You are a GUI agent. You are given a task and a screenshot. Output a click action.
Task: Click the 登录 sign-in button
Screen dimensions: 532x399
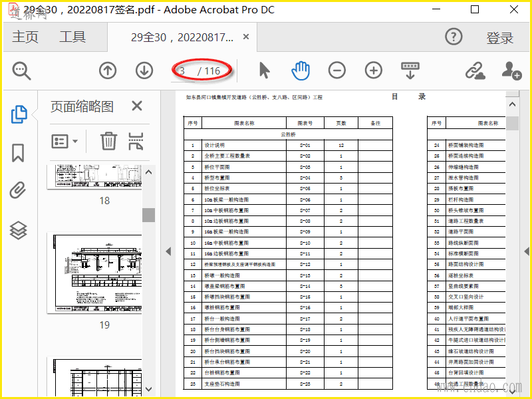pyautogui.click(x=500, y=38)
